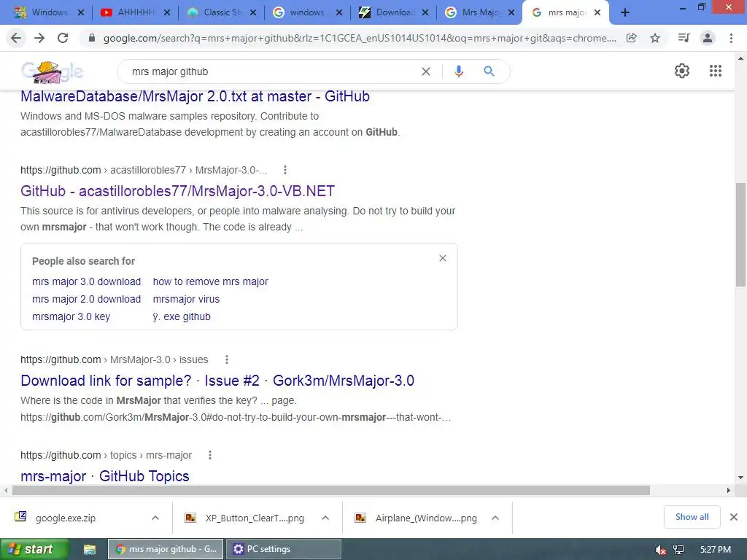The width and height of the screenshot is (747, 560).
Task: View site lock information
Action: click(x=92, y=38)
